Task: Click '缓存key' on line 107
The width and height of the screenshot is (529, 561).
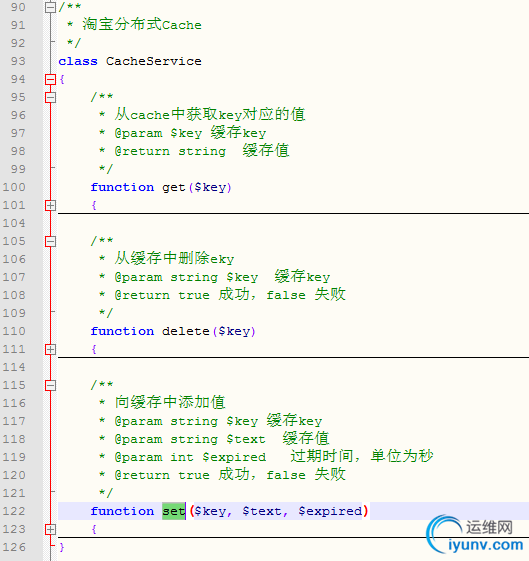Action: click(x=302, y=277)
